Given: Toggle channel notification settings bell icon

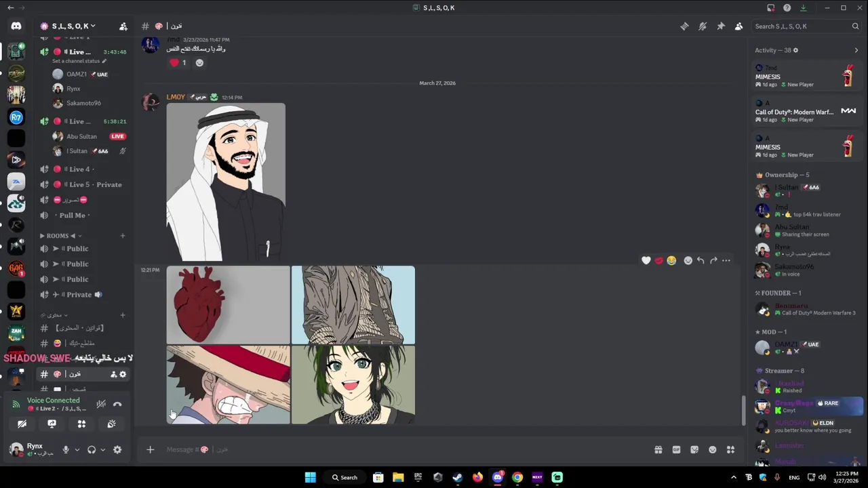Looking at the screenshot, I should coord(703,26).
